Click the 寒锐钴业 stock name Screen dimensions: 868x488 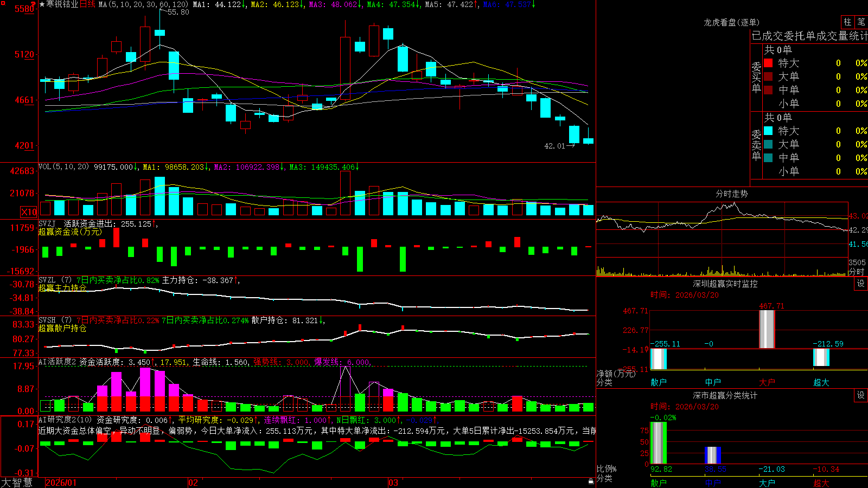(62, 4)
